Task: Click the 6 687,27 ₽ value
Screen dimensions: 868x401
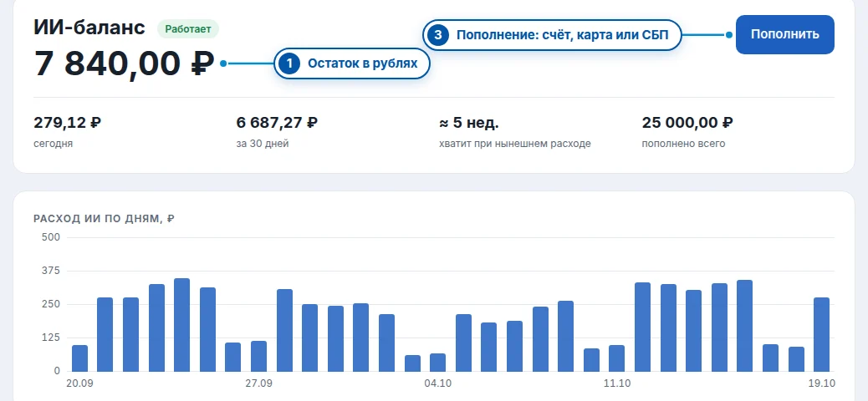Action: coord(278,122)
